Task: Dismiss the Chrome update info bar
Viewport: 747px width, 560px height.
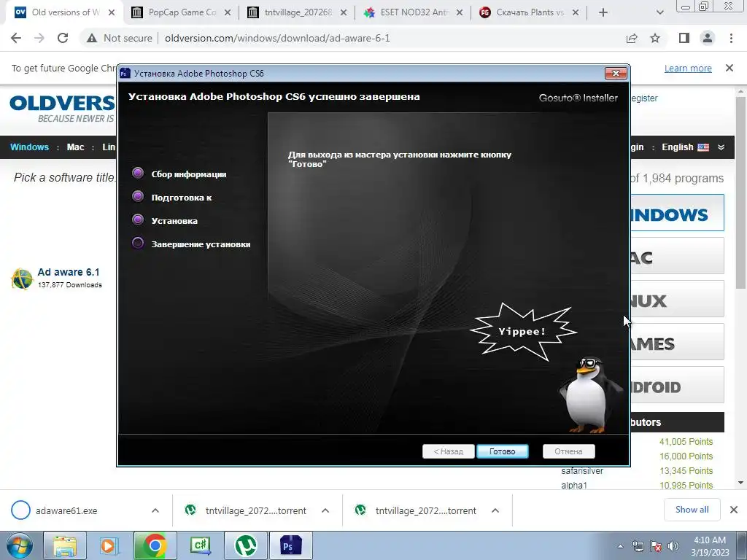Action: click(x=729, y=68)
